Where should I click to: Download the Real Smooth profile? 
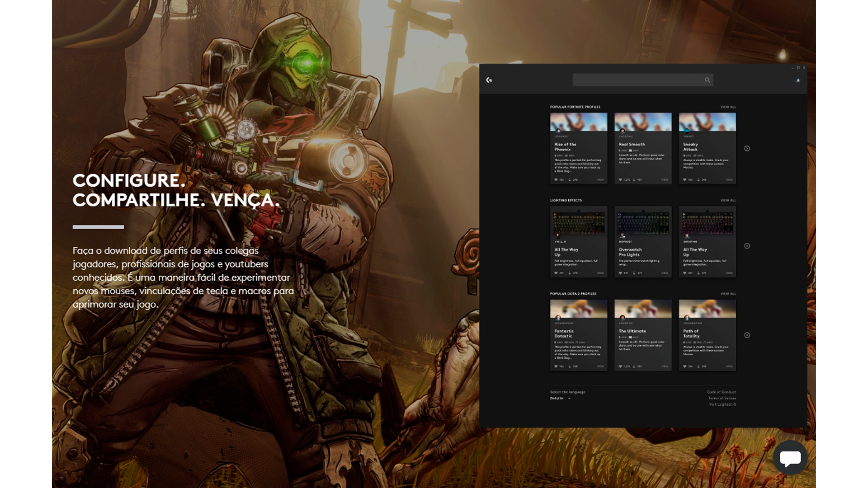(x=634, y=180)
